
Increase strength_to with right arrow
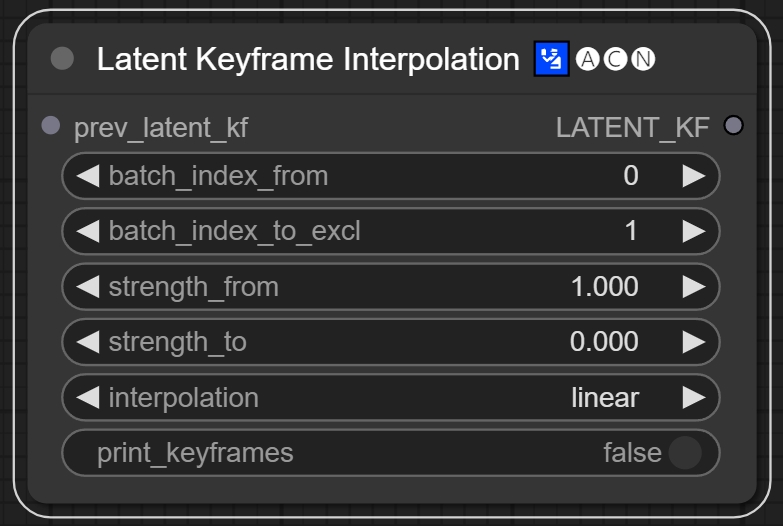coord(693,342)
